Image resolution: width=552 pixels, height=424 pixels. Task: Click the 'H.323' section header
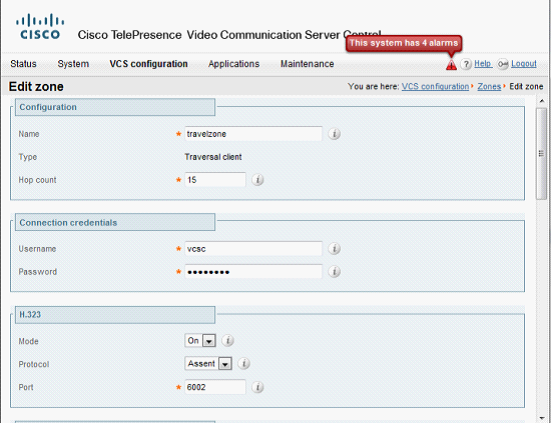(115, 314)
